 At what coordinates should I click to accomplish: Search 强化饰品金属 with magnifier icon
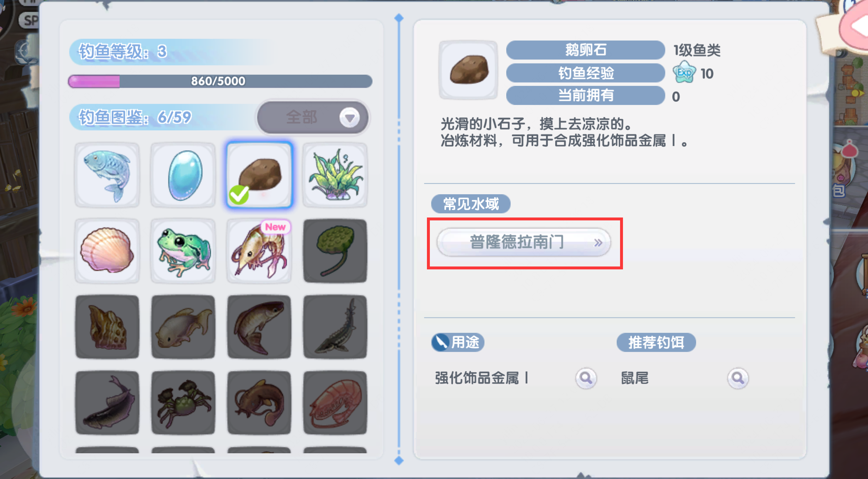point(586,378)
